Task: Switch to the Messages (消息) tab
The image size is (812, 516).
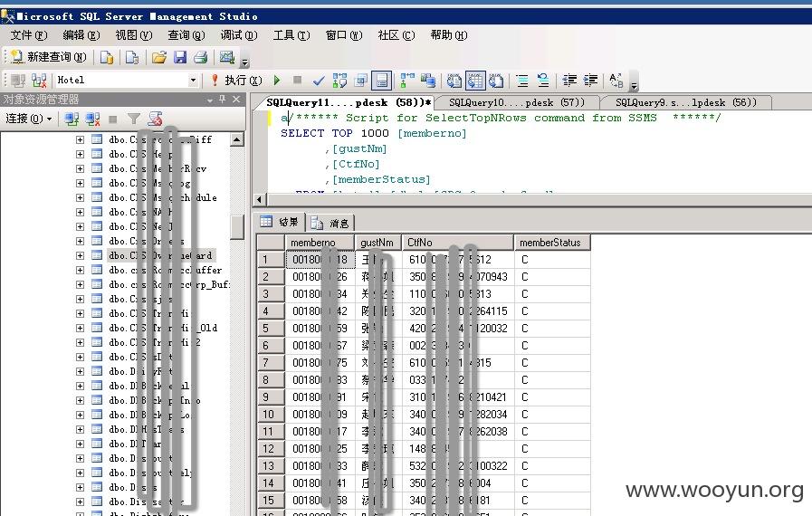Action: click(330, 224)
